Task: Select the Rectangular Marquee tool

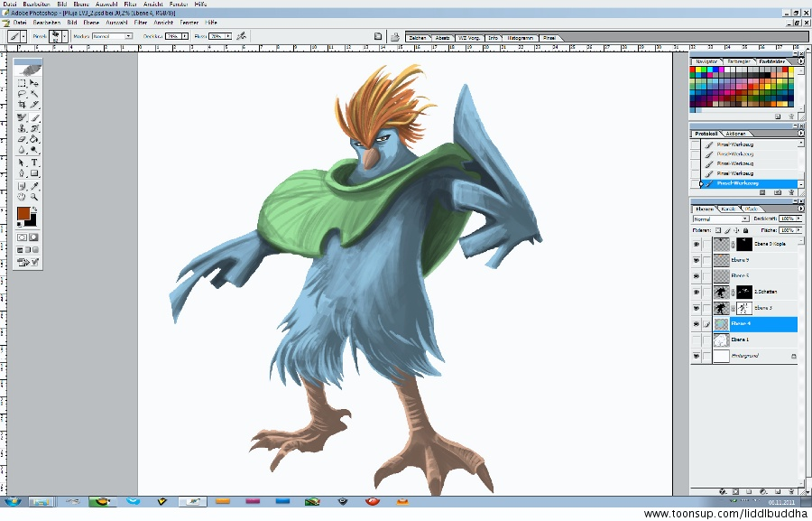Action: [22, 83]
